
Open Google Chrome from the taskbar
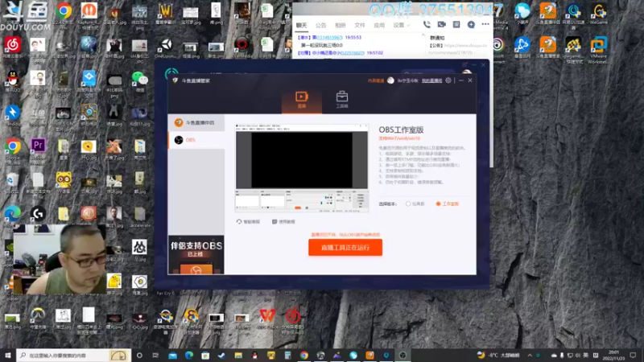304,356
